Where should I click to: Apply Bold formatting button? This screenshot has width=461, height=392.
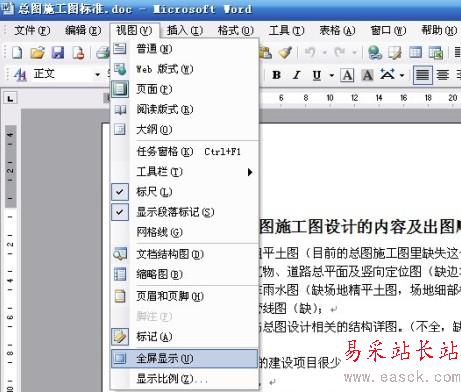[276, 75]
